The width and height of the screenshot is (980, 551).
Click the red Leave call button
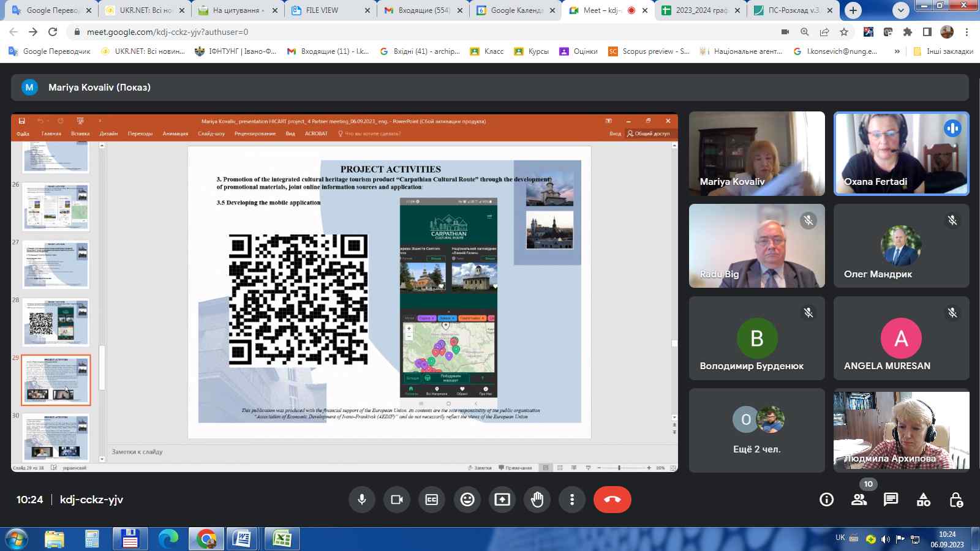(x=612, y=500)
